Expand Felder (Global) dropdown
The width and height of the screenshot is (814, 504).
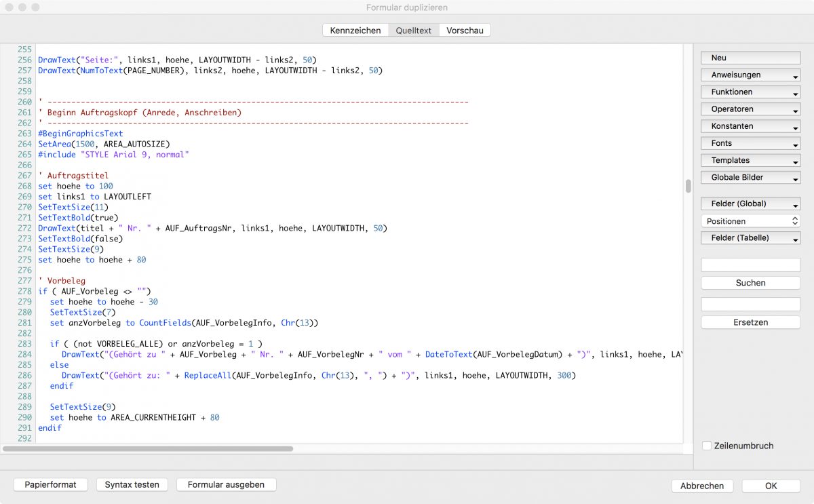750,204
